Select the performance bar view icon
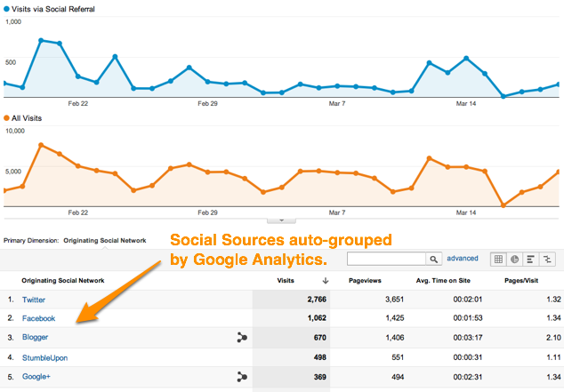This screenshot has height=392, width=564. tap(531, 259)
